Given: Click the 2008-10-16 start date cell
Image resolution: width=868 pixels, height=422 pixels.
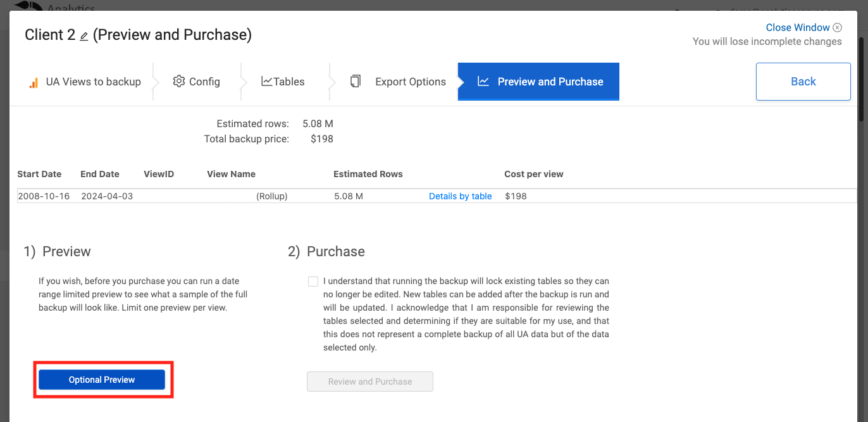Looking at the screenshot, I should click(44, 196).
